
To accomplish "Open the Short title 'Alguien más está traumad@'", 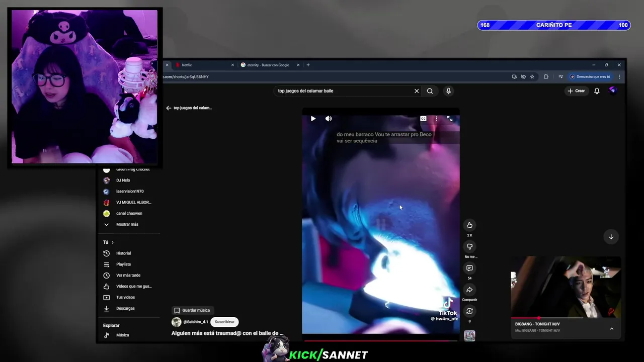I will 227,333.
